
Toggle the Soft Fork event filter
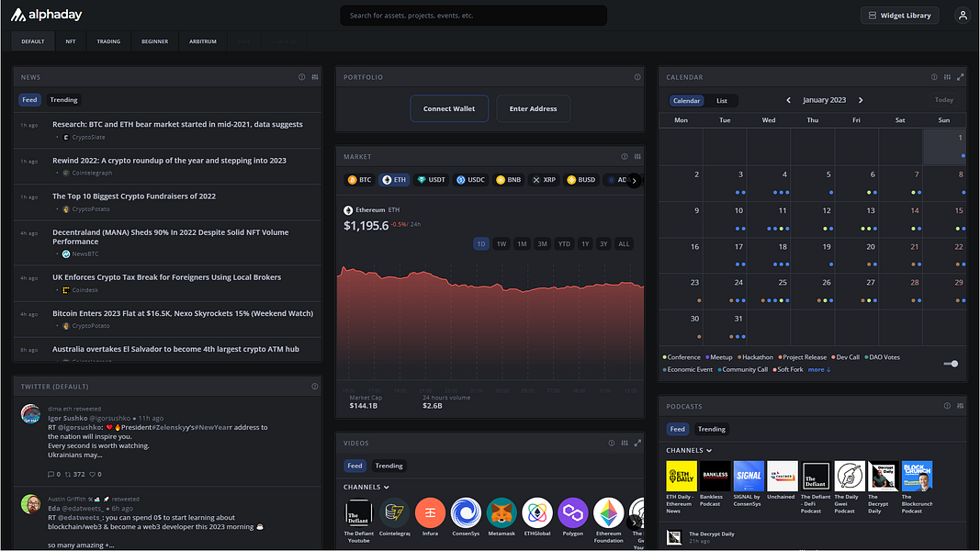[787, 370]
